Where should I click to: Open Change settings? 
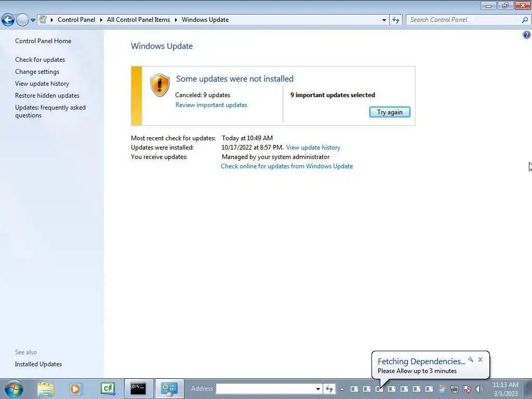coord(37,72)
